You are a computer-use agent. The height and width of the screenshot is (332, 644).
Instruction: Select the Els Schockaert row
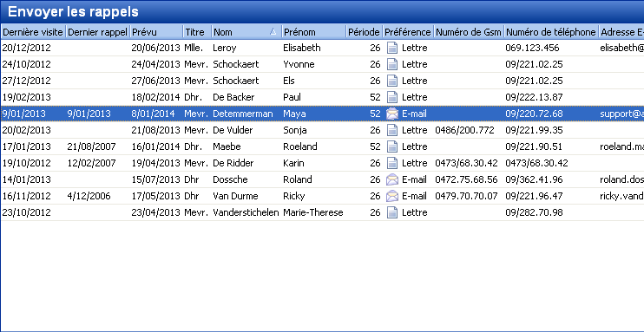click(x=322, y=81)
